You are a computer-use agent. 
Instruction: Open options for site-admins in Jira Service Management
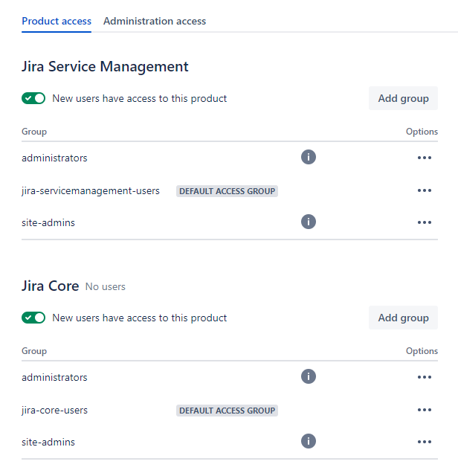[425, 222]
